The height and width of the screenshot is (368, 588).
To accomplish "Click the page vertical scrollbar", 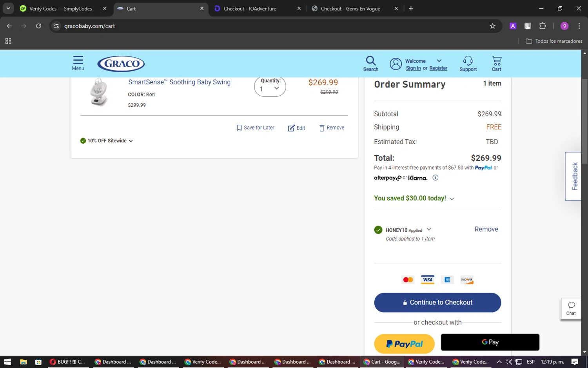I will [x=584, y=122].
